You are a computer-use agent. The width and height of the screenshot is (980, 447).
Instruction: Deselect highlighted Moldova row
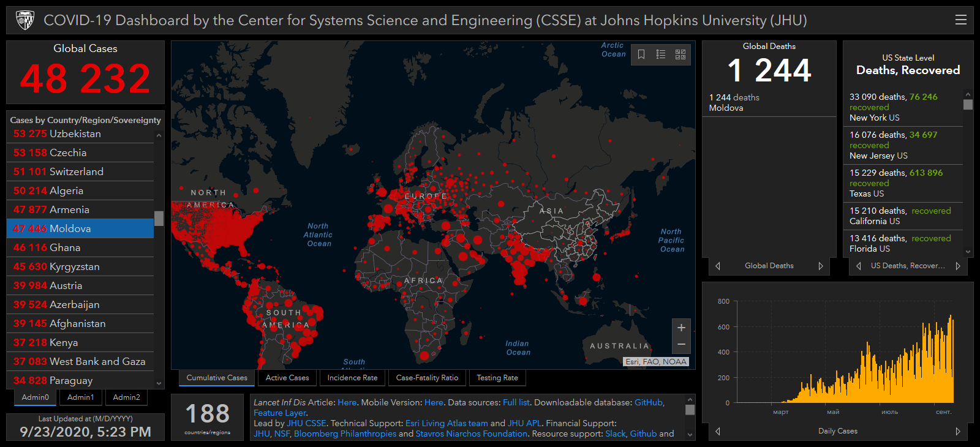(x=80, y=228)
